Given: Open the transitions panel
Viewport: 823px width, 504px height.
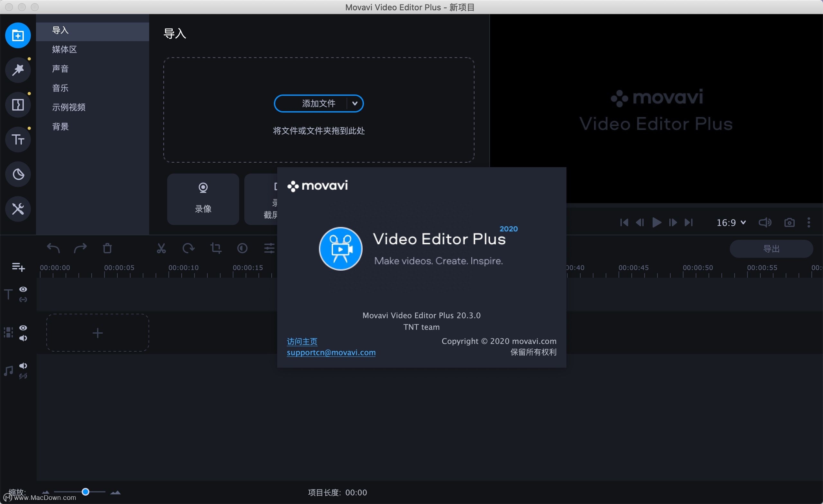Looking at the screenshot, I should 18,104.
